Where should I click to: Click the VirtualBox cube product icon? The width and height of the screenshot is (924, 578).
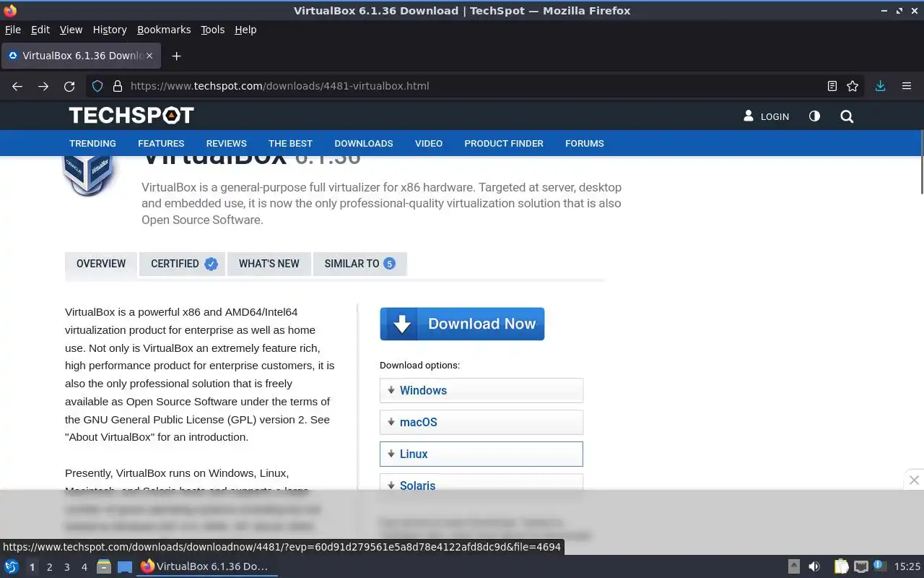pos(87,175)
